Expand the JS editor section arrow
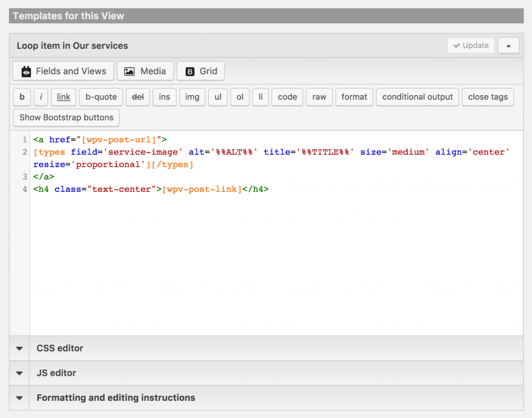This screenshot has height=418, width=532. coord(19,373)
